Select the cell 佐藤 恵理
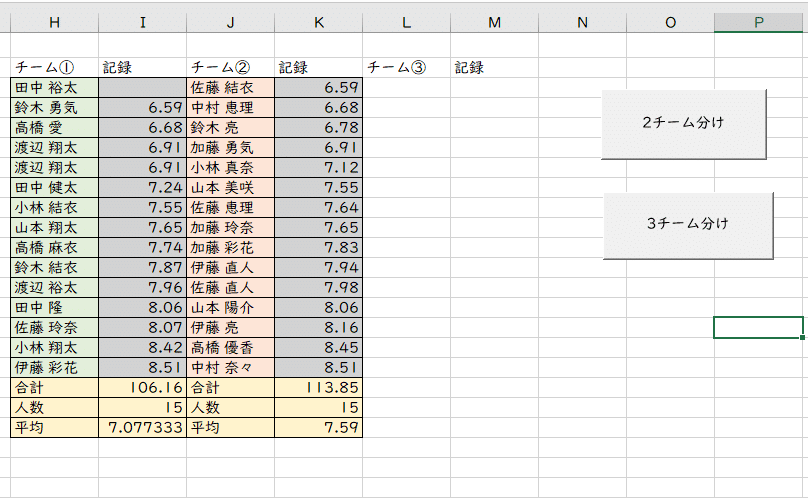808x498 pixels. [230, 208]
